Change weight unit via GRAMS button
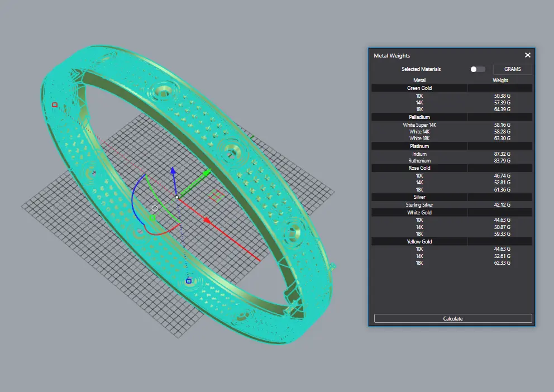The width and height of the screenshot is (554, 392). point(512,69)
